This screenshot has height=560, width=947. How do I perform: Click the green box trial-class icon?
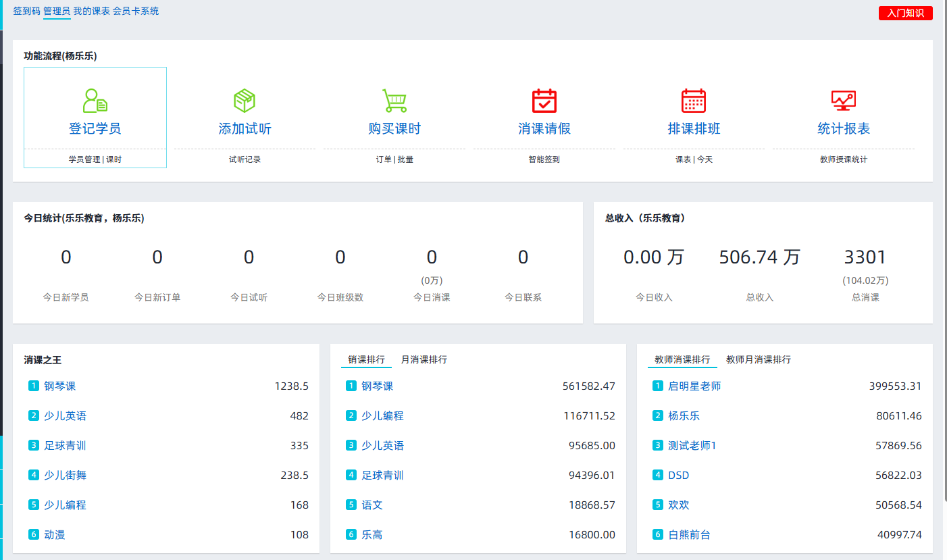(x=245, y=101)
